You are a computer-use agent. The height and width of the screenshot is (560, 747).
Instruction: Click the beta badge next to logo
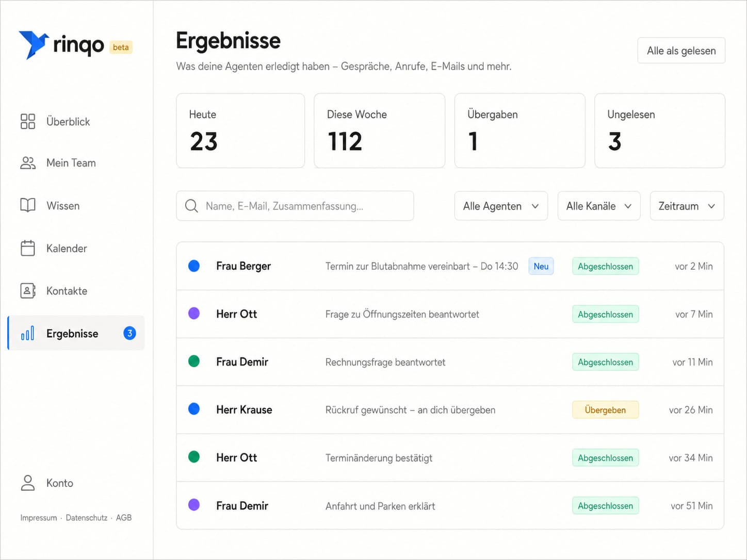pos(121,47)
